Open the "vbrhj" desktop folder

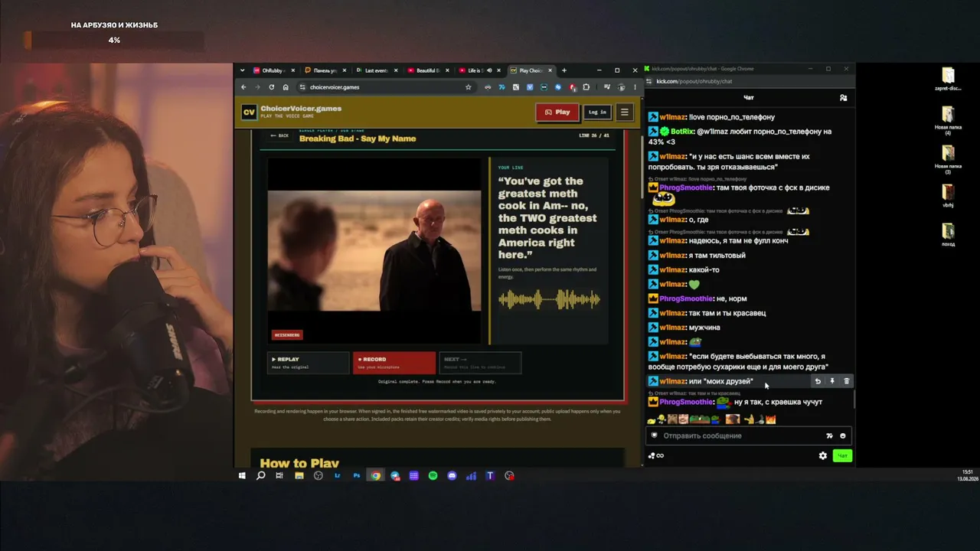[x=948, y=196]
